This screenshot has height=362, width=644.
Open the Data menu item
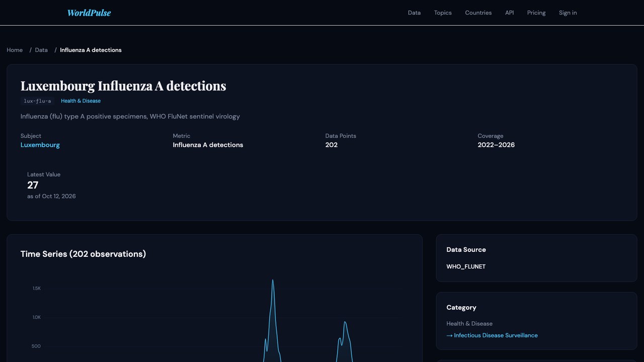point(414,13)
